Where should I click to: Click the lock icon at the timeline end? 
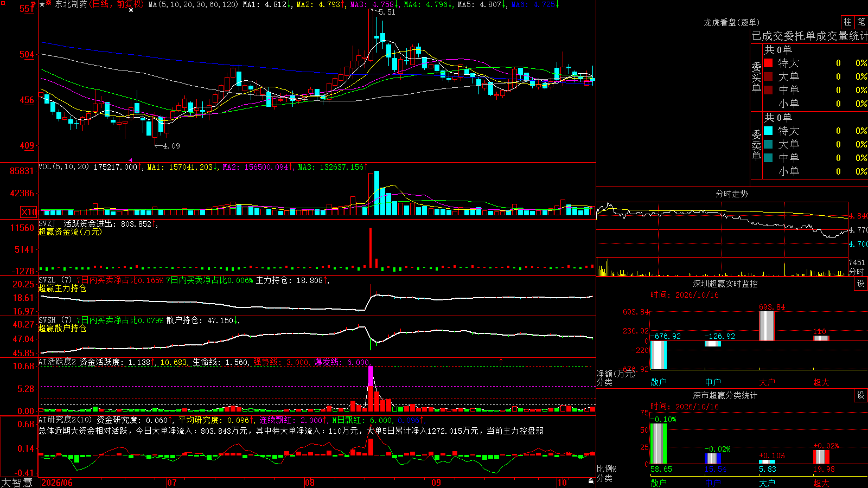click(x=591, y=481)
